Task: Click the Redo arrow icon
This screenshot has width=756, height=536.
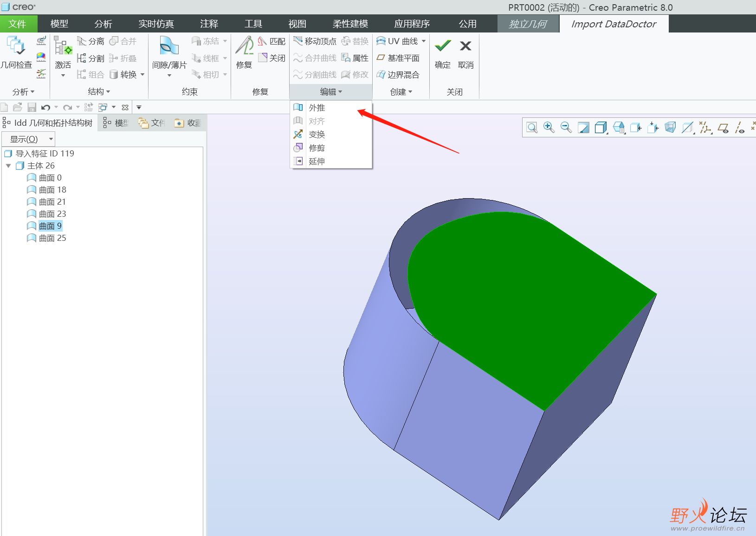Action: pos(68,108)
